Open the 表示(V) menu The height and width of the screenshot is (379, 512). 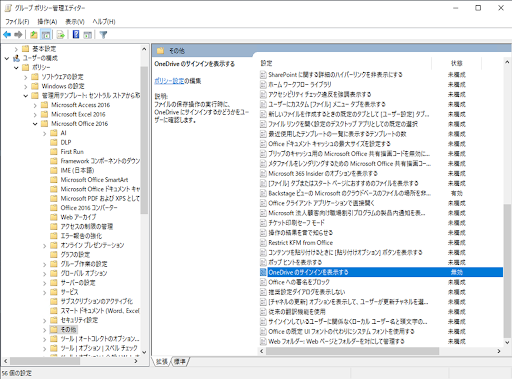[x=75, y=22]
